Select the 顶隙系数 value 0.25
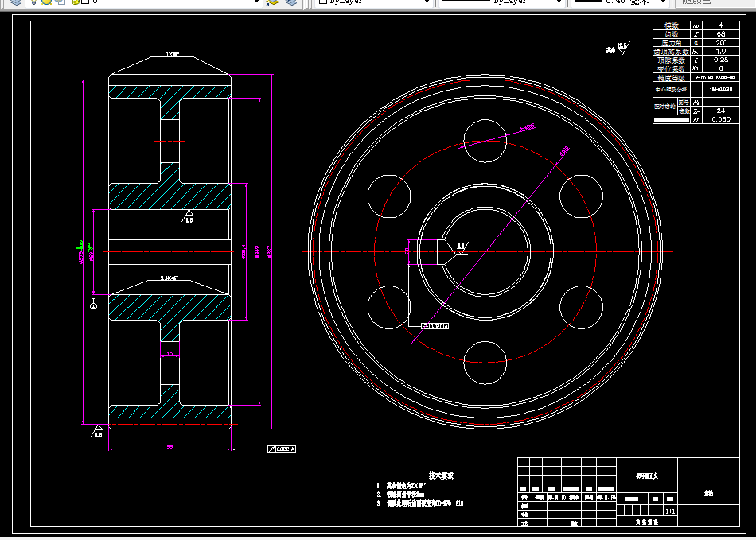756x540 pixels. click(x=721, y=60)
